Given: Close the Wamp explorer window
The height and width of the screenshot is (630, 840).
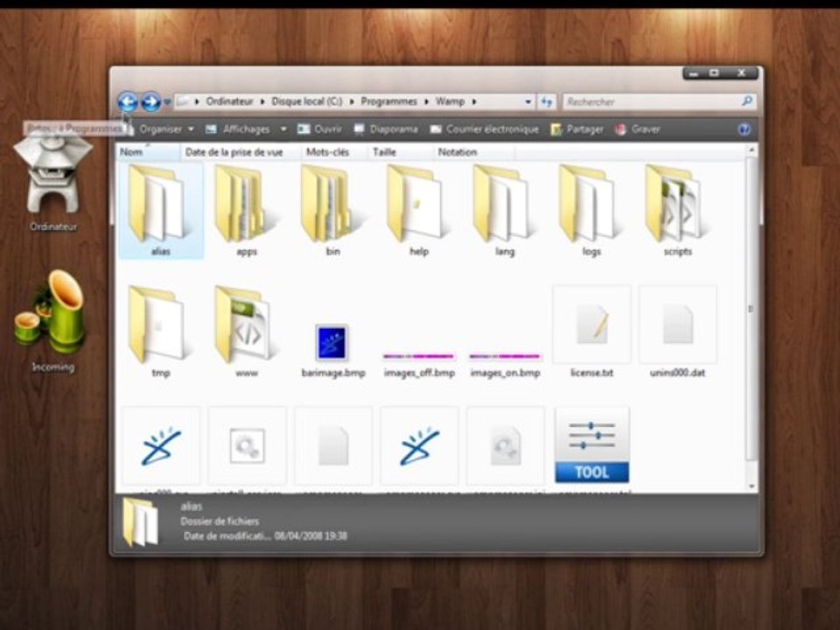Looking at the screenshot, I should (741, 73).
